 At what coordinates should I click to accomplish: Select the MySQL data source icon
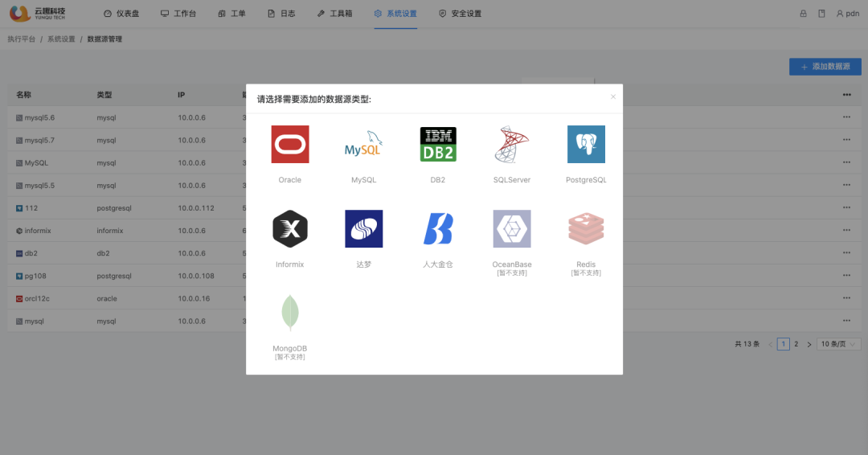coord(364,145)
